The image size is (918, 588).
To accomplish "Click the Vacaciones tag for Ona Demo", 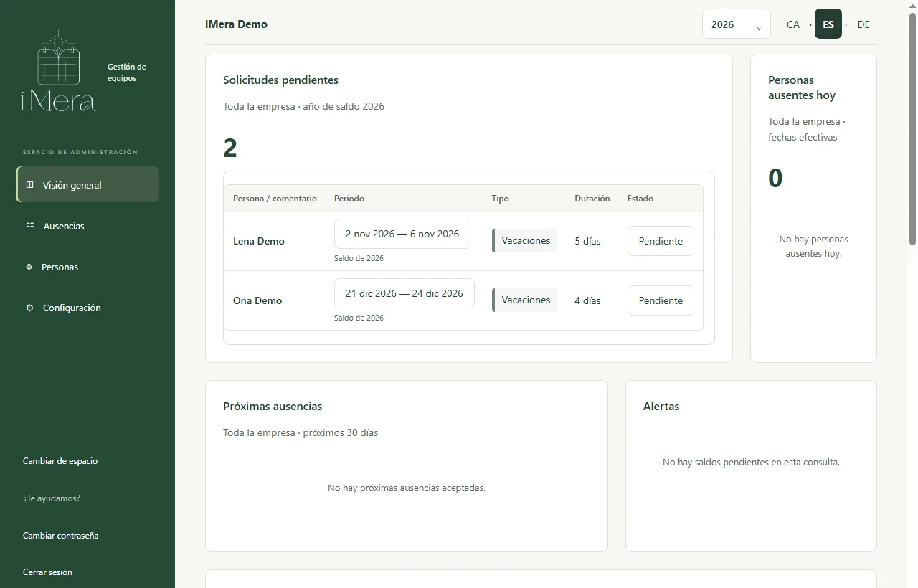I will coord(524,300).
